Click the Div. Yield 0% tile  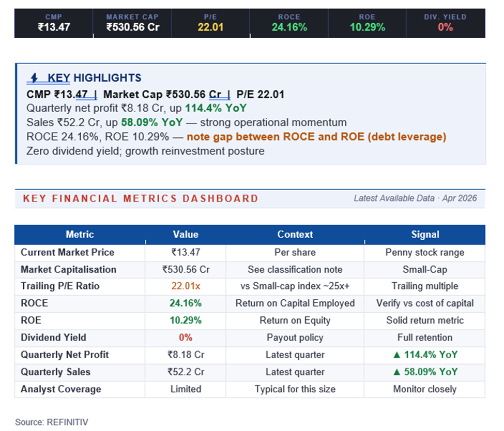pyautogui.click(x=445, y=23)
